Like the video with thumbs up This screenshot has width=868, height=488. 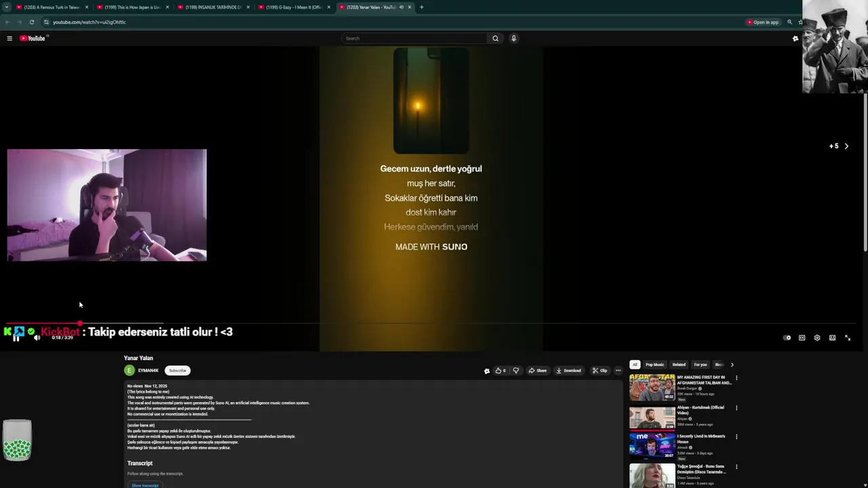click(x=500, y=371)
